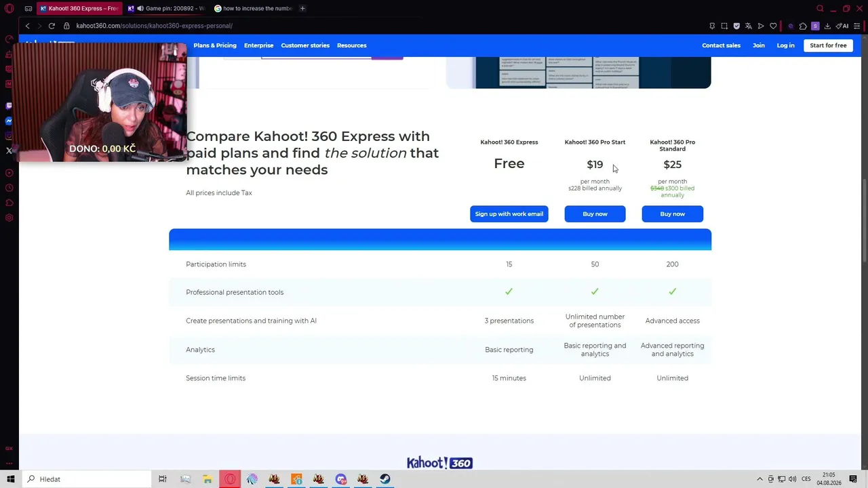
Task: Switch to the Google search tab
Action: coord(253,8)
